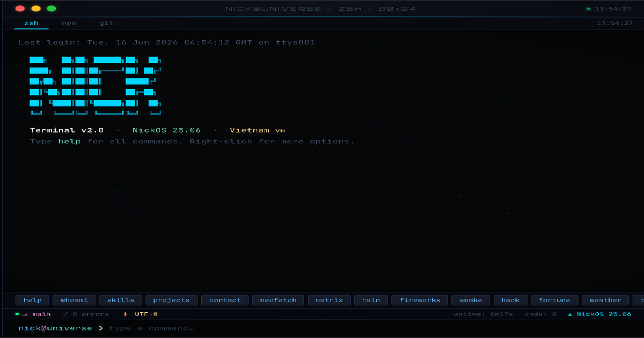This screenshot has height=338, width=644.
Task: Click the prompt arrow chevron
Action: coord(100,328)
